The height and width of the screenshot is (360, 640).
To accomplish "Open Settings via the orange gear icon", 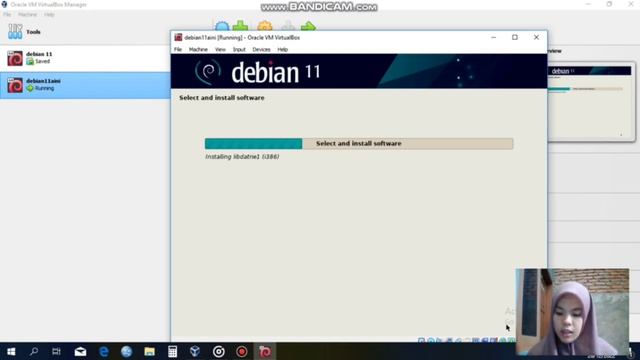I will [x=264, y=26].
